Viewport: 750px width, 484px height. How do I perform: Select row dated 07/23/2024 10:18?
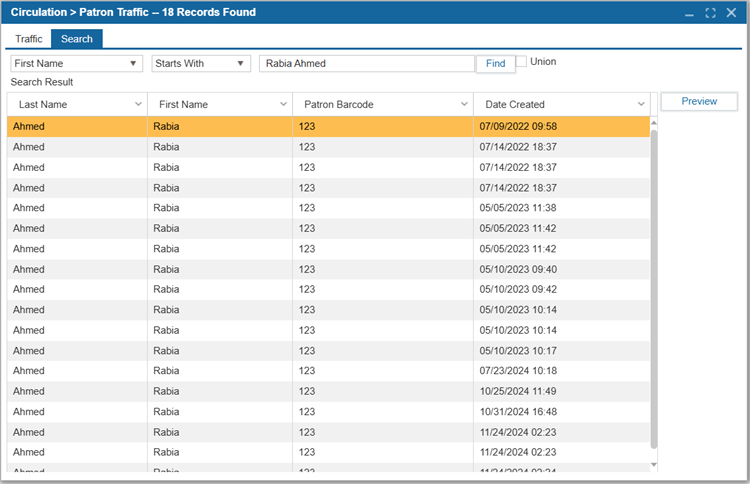pyautogui.click(x=328, y=371)
